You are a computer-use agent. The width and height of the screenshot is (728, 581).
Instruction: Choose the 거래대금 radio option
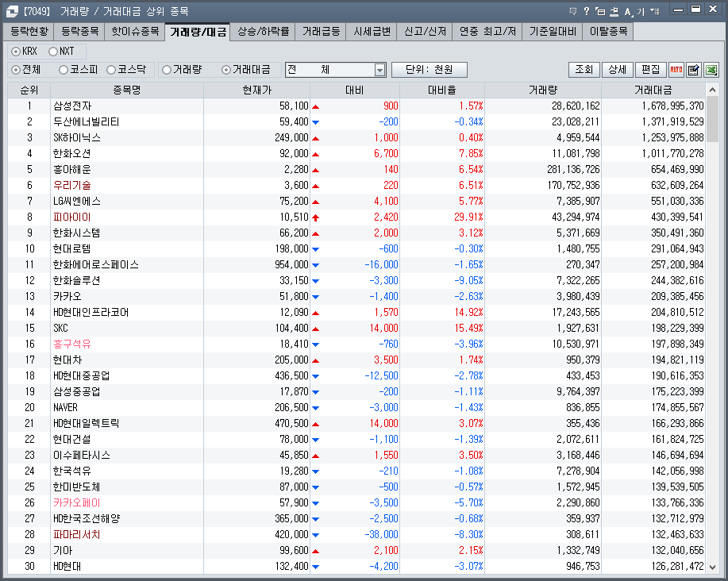226,70
